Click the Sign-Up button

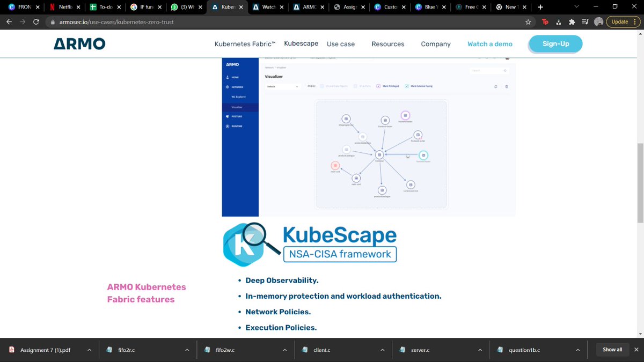tap(555, 44)
